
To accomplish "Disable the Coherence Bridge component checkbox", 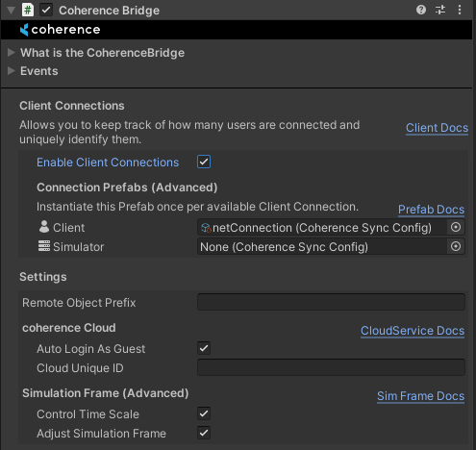I will pos(46,10).
